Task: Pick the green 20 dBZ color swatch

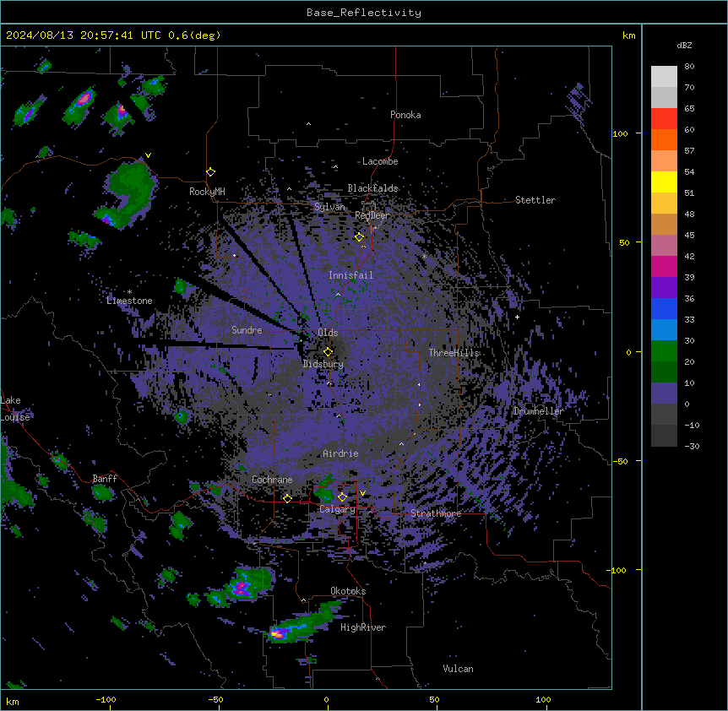Action: point(664,351)
